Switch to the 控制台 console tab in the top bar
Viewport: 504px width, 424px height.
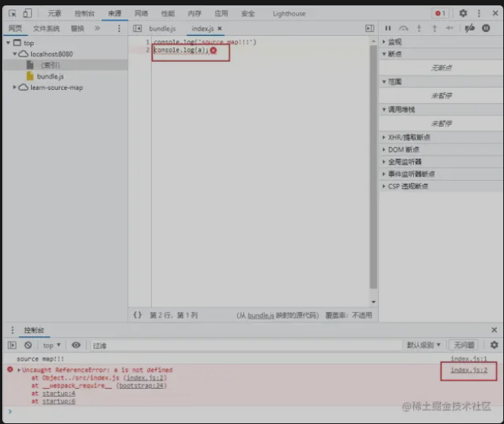(85, 14)
